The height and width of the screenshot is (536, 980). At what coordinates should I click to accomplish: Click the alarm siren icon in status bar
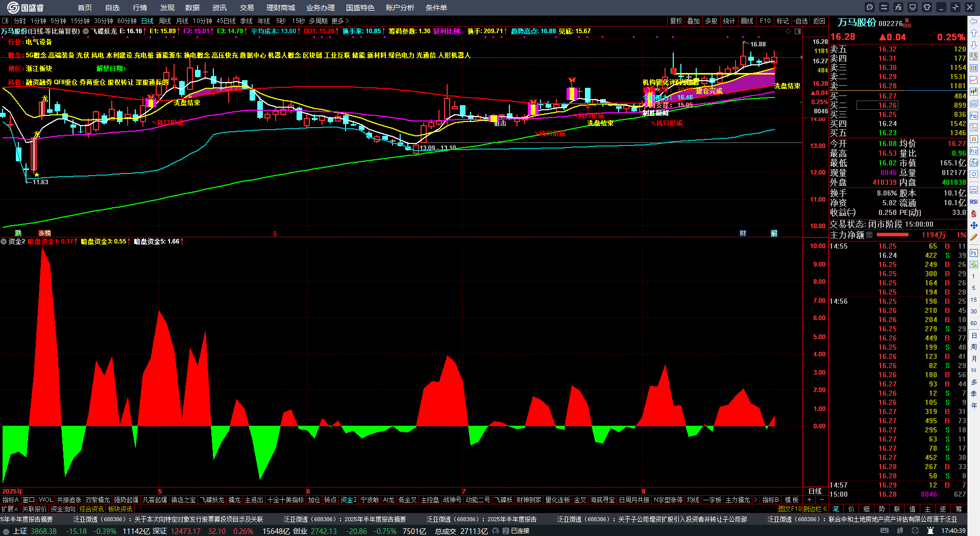(930, 531)
